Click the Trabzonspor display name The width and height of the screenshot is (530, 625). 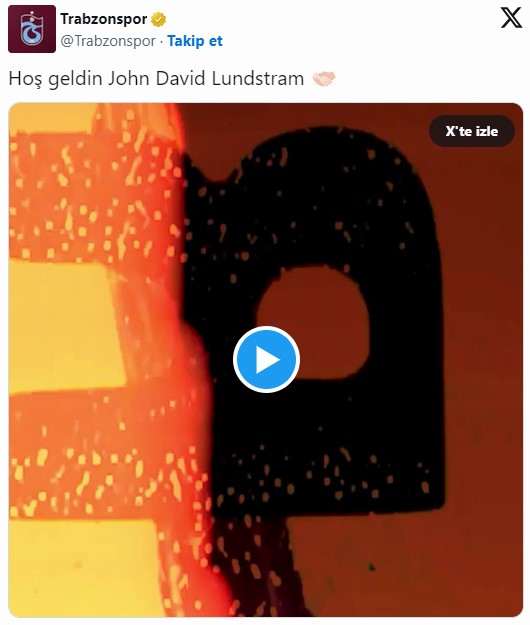tap(104, 19)
